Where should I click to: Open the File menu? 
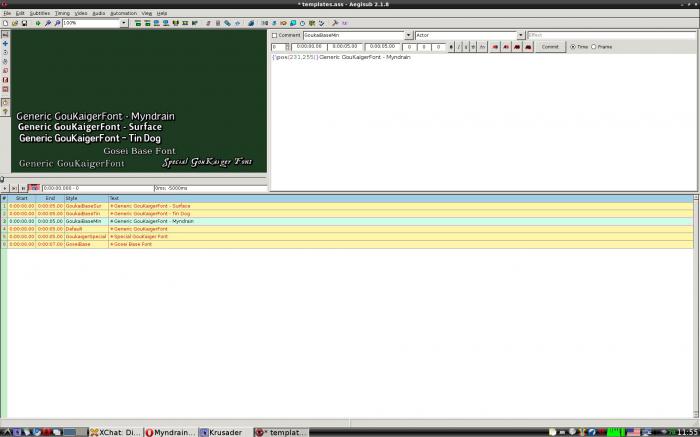click(7, 13)
